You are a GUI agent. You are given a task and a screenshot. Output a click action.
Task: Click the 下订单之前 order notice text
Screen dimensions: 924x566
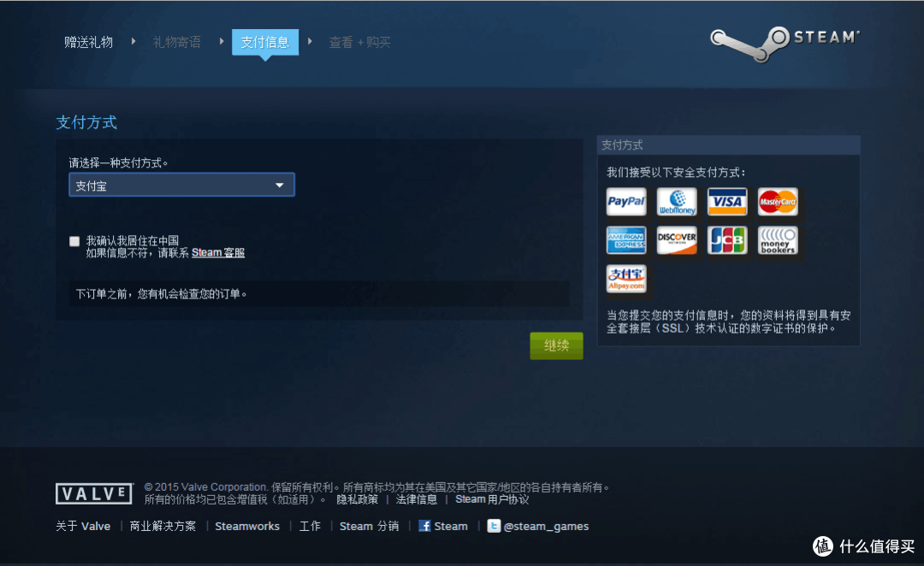pos(162,294)
